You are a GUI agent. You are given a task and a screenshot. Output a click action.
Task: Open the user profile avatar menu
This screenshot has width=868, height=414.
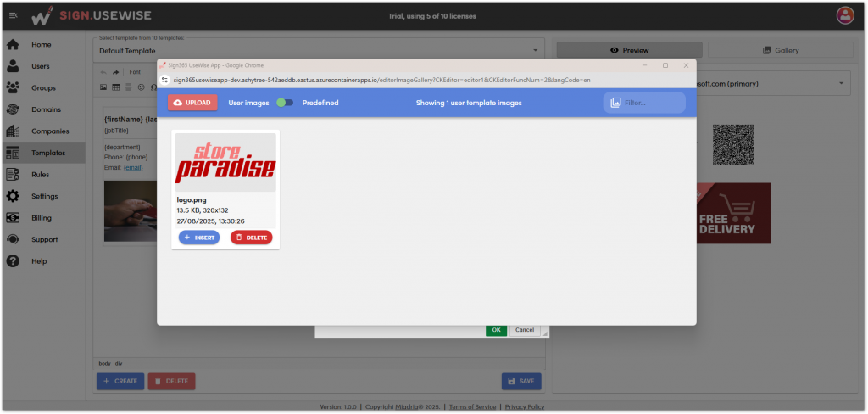tap(844, 15)
